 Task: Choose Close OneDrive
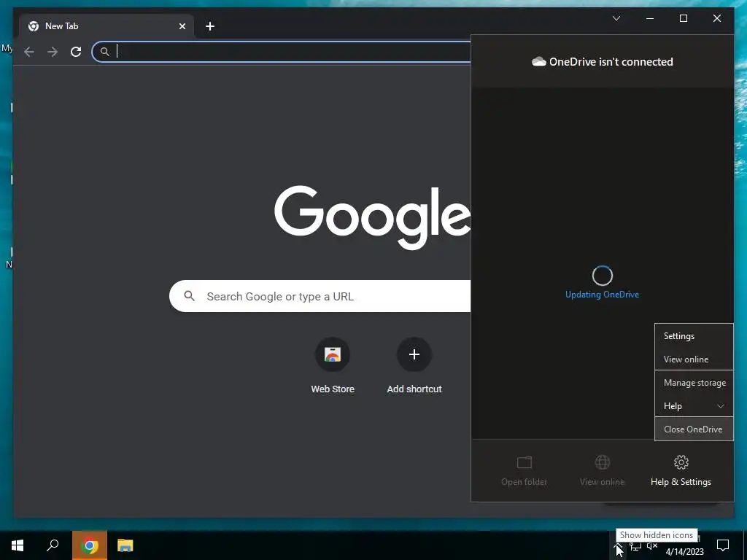pos(694,429)
